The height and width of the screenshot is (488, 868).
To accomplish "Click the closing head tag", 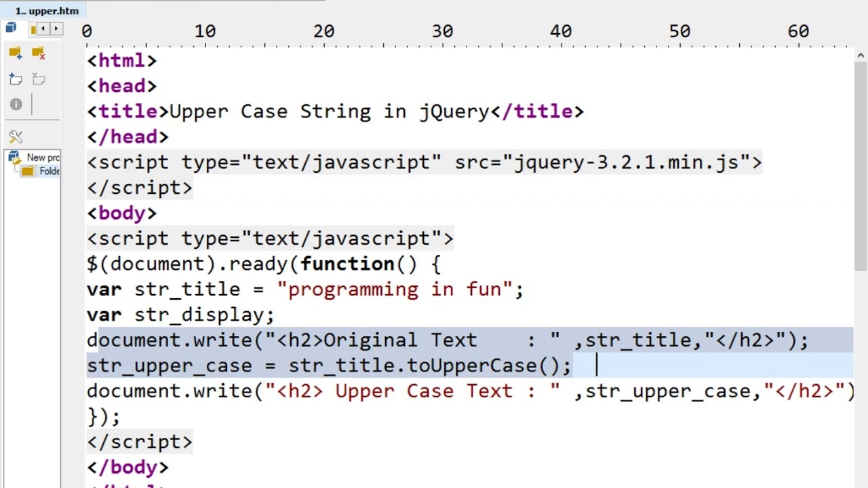I will click(127, 137).
